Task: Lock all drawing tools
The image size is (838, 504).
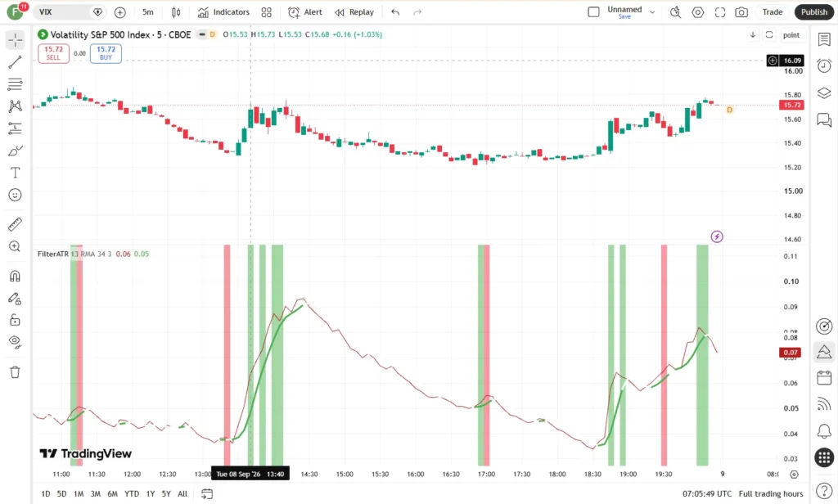Action: click(15, 321)
